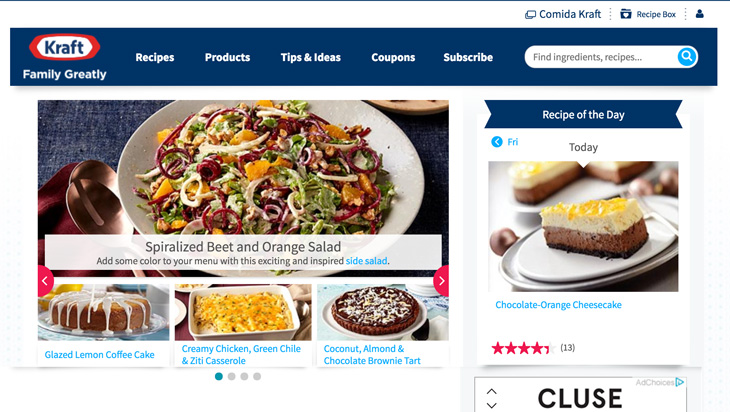Go back to Fri recipe of the day
730x412 pixels.
[x=505, y=142]
